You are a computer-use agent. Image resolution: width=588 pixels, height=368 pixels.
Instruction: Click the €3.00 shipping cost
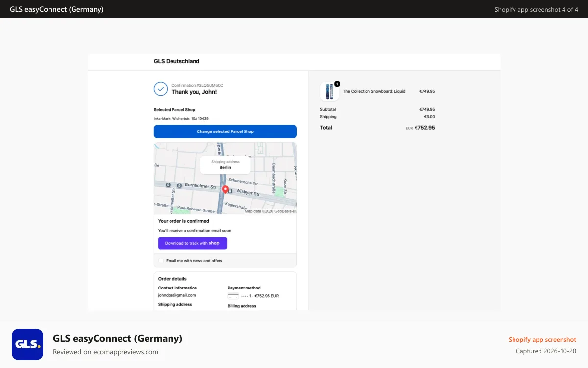pyautogui.click(x=429, y=117)
